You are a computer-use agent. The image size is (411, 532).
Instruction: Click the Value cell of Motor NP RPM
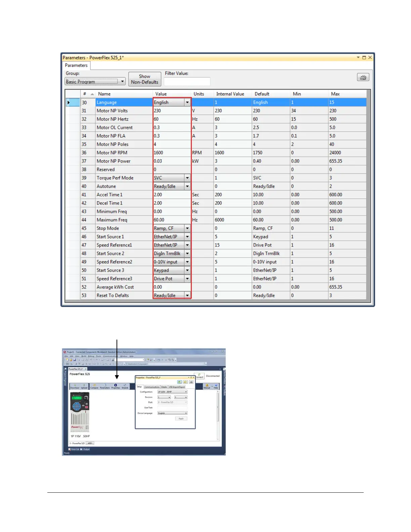172,153
